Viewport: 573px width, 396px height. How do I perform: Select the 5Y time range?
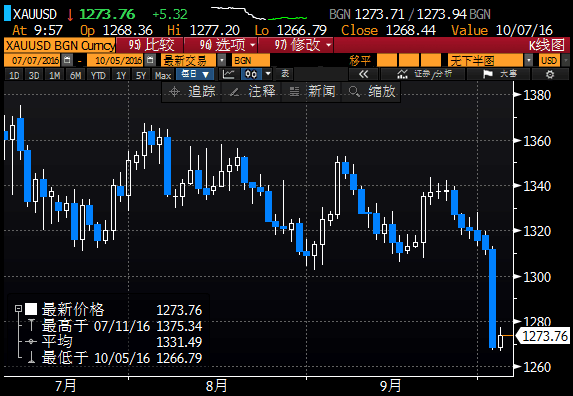point(141,75)
